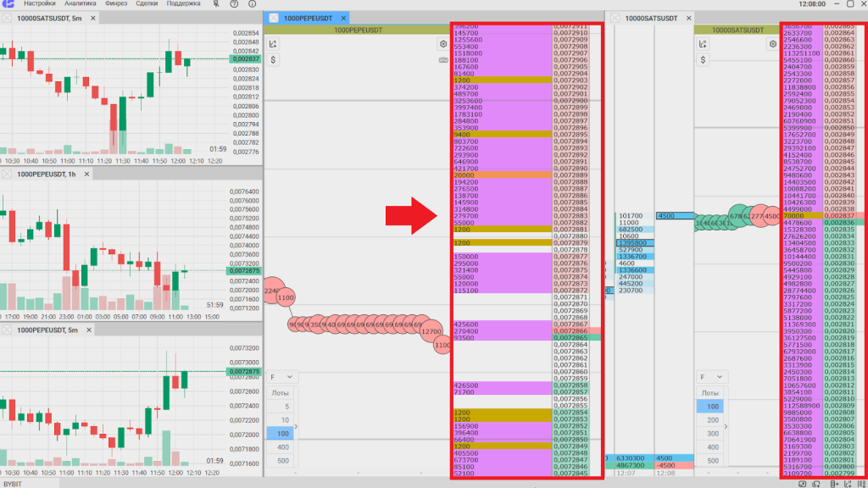
Task: Toggle the muted microphone icon in menu bar
Action: click(215, 4)
